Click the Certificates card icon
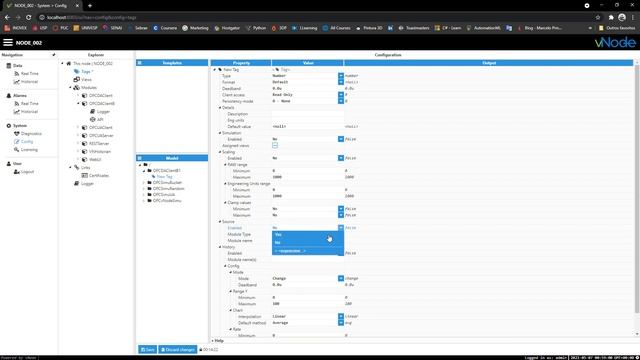The image size is (640, 360). coord(84,176)
